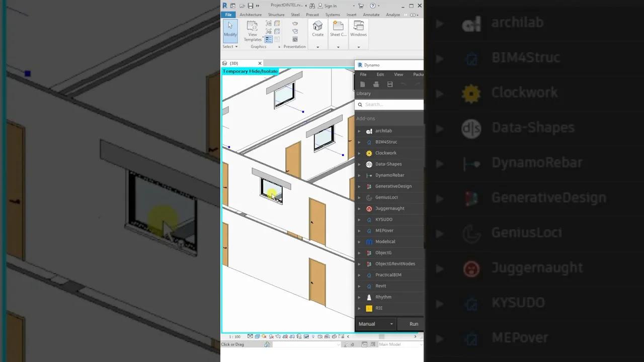Create a new file in the Dynamo toolbar
The image size is (644, 362).
(x=362, y=84)
